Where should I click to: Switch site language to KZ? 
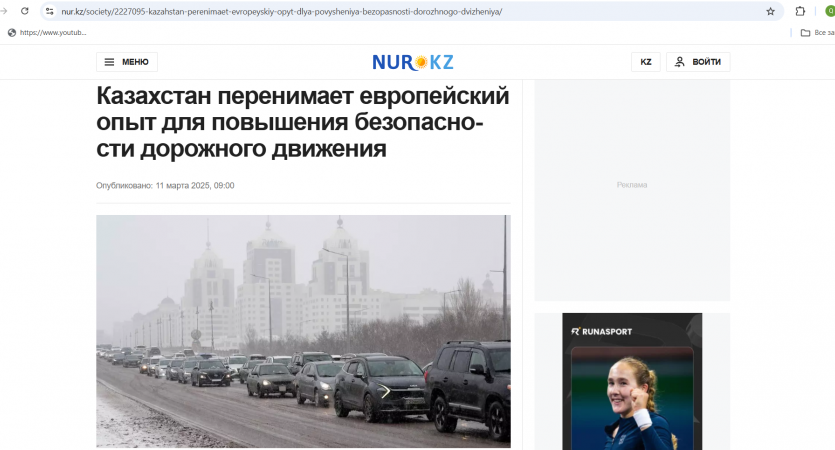[645, 62]
